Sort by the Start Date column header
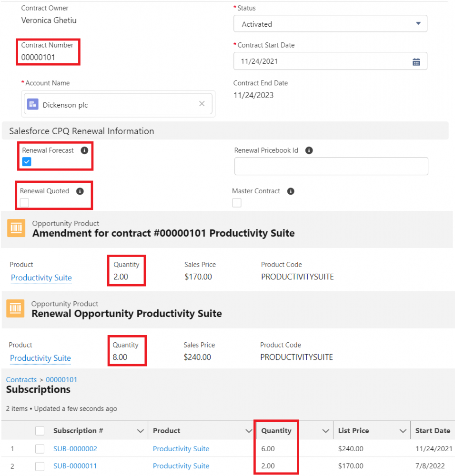 (433, 431)
